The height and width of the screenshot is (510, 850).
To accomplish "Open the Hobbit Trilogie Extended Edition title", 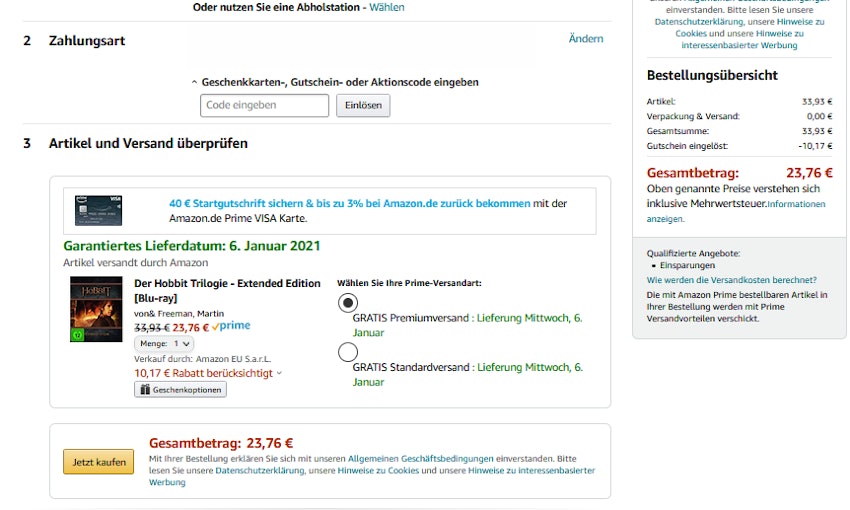I will pos(227,284).
